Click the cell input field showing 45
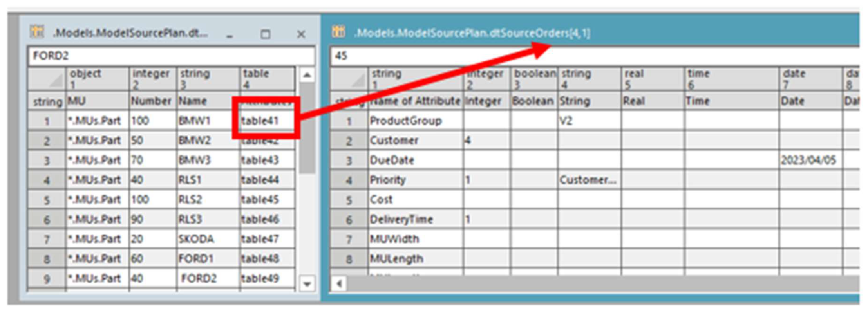 pos(588,56)
